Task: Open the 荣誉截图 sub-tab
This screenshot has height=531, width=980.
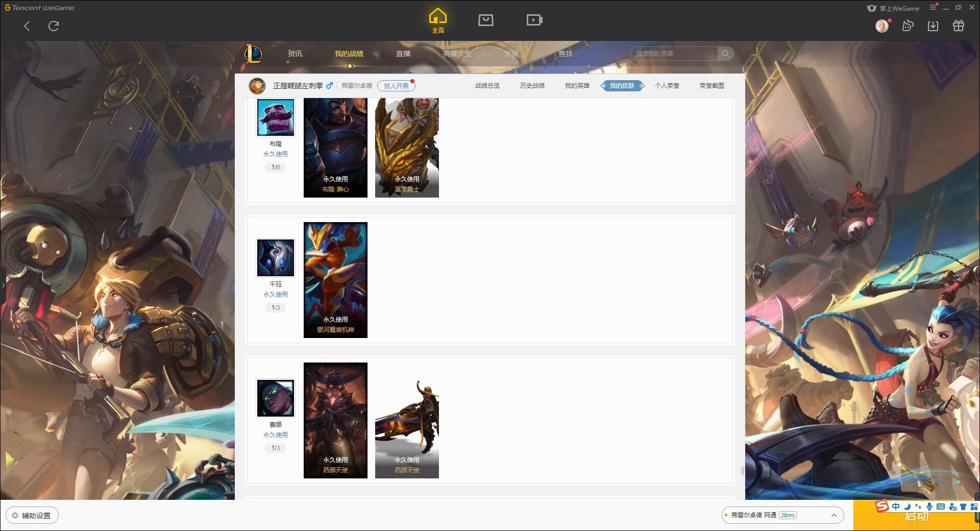Action: [712, 86]
